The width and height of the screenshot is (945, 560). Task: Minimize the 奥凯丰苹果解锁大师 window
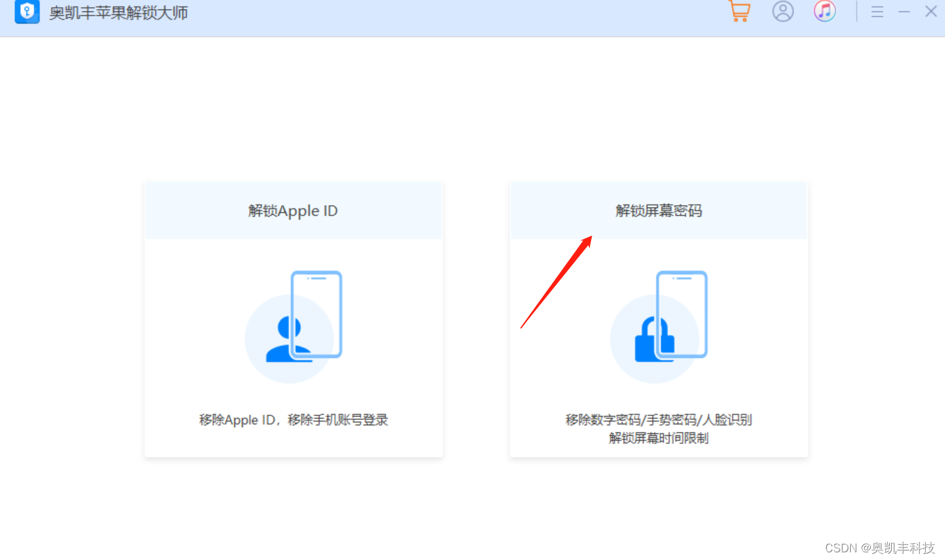tap(904, 12)
